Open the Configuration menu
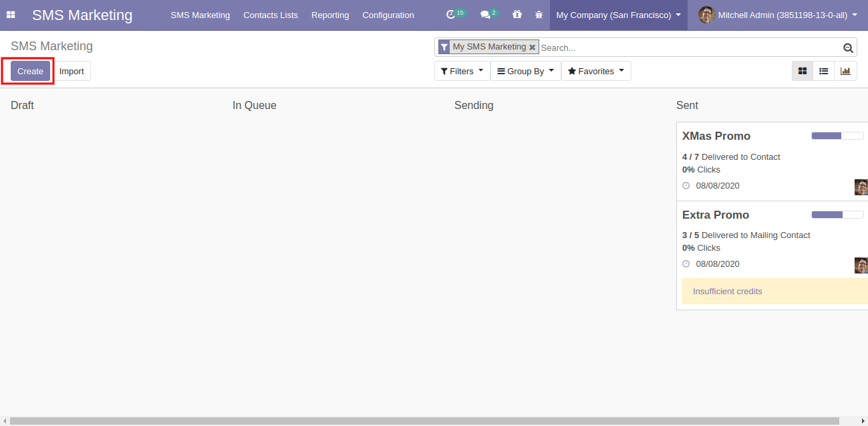Image resolution: width=868 pixels, height=426 pixels. click(x=388, y=15)
